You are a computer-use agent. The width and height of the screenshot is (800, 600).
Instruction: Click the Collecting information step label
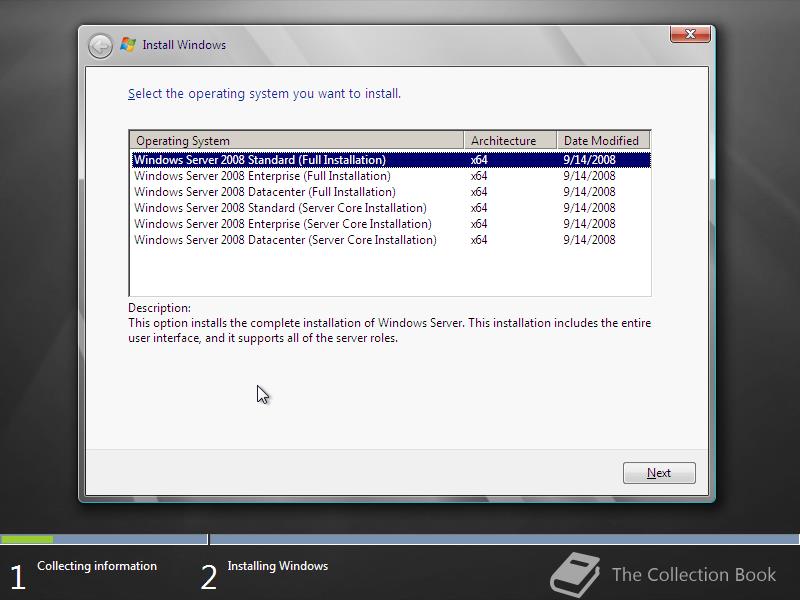click(97, 566)
